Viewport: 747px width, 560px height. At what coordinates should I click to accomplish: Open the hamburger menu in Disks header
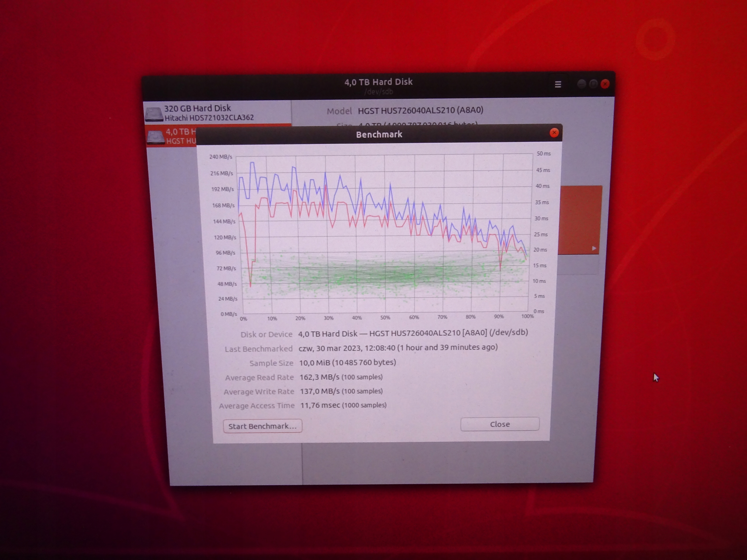pyautogui.click(x=558, y=84)
